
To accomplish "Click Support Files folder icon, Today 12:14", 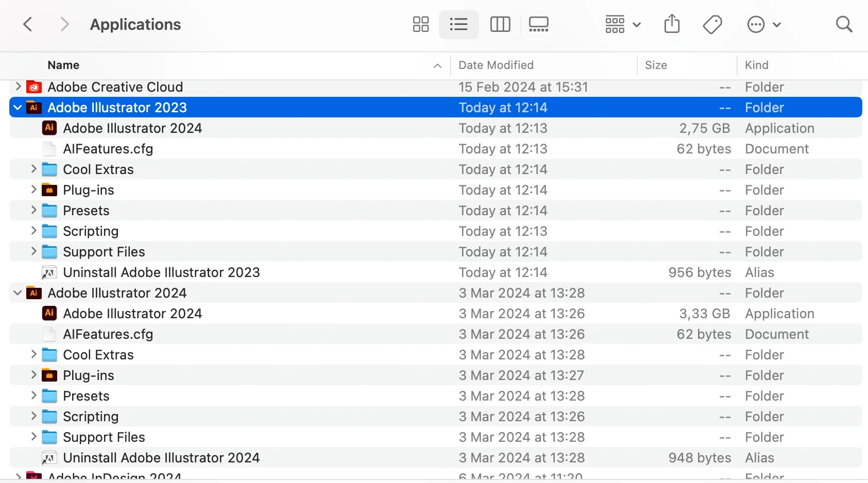I will (x=49, y=252).
